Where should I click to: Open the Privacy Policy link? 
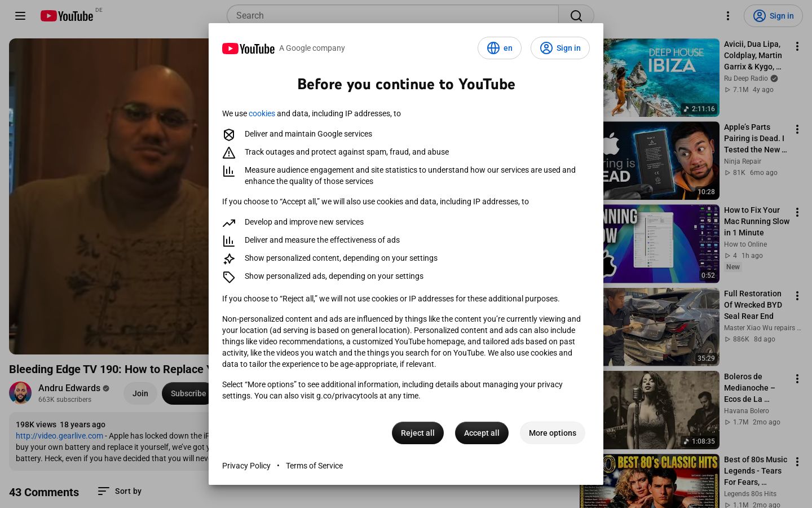(x=246, y=466)
